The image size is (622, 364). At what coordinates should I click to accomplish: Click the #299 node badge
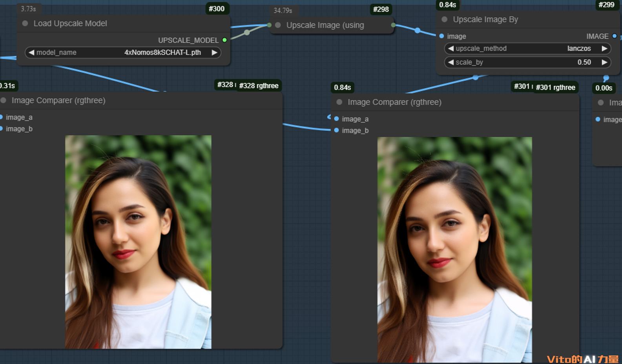[x=606, y=5]
